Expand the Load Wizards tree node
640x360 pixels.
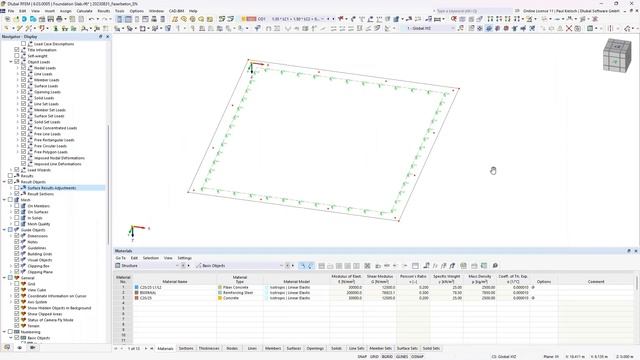(x=11, y=170)
